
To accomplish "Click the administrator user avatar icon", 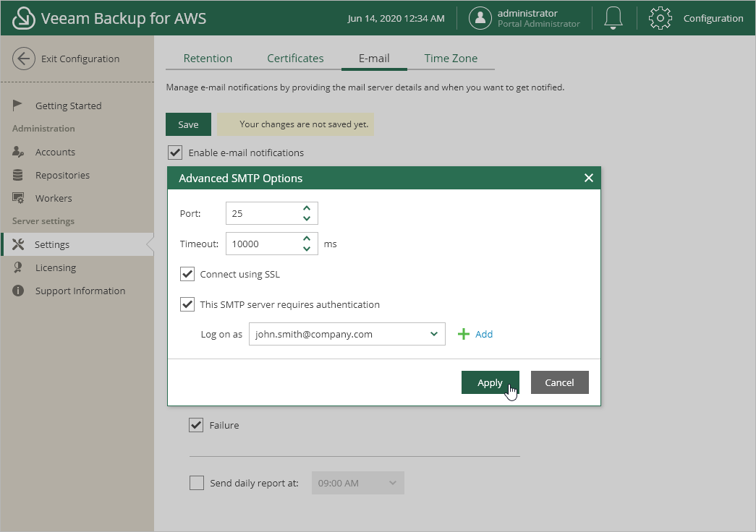I will 480,18.
